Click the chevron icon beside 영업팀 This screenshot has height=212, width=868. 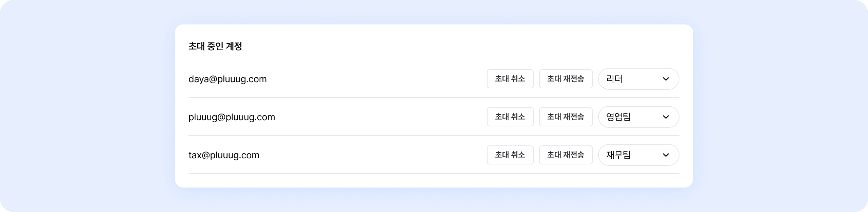(x=666, y=117)
